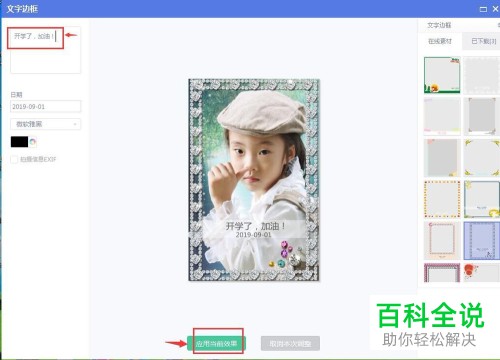Screen dimensions: 500x360
Task: Click the gray 取消本次调整 button
Action: coord(290,343)
